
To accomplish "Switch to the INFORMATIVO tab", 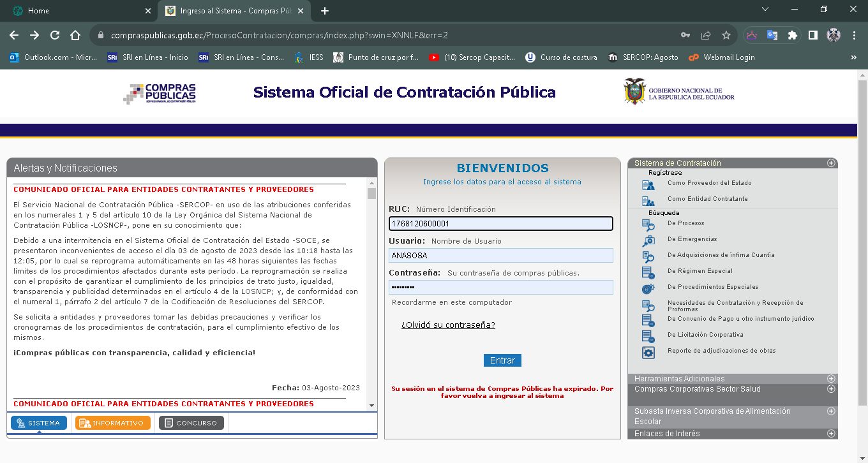I will [x=113, y=423].
